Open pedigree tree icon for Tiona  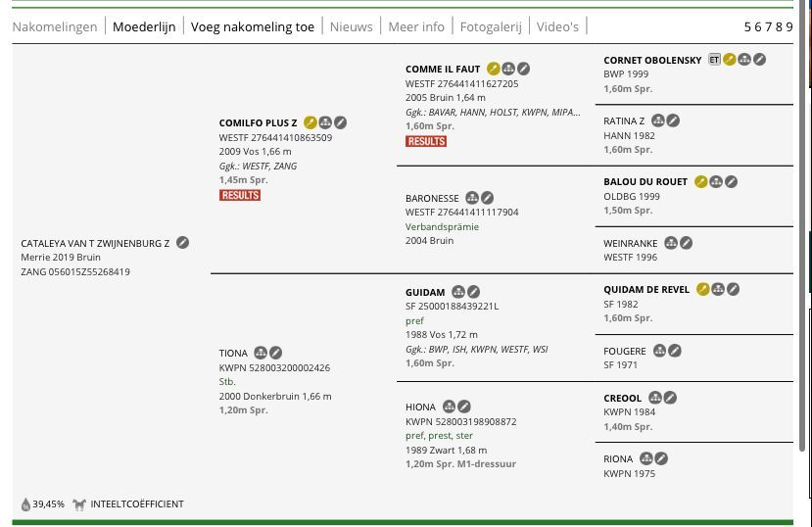click(261, 353)
